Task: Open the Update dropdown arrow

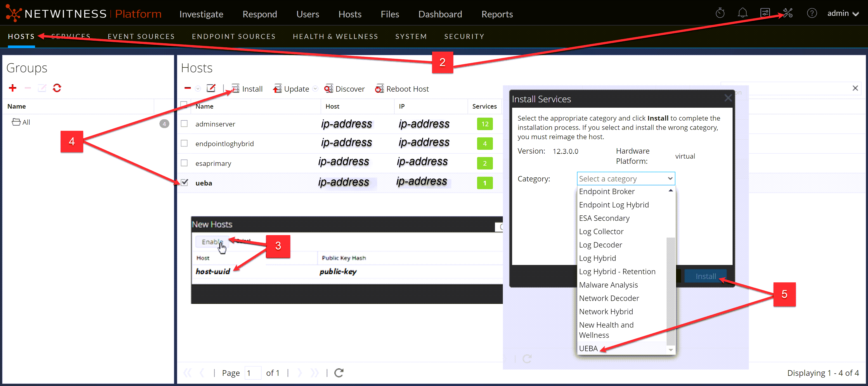Action: click(315, 89)
